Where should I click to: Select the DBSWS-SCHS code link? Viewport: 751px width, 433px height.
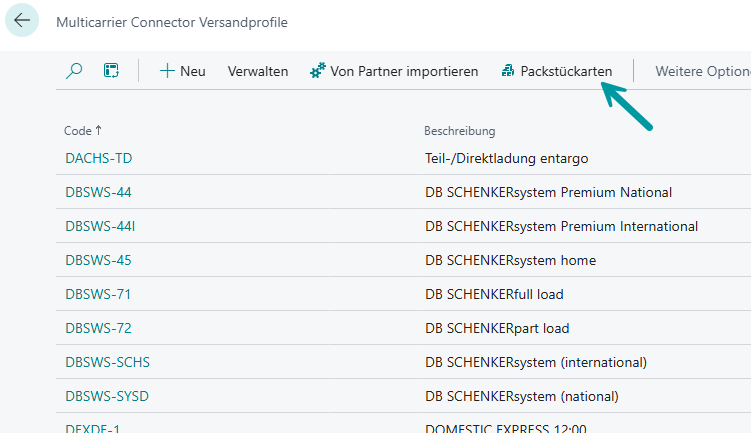coord(107,362)
